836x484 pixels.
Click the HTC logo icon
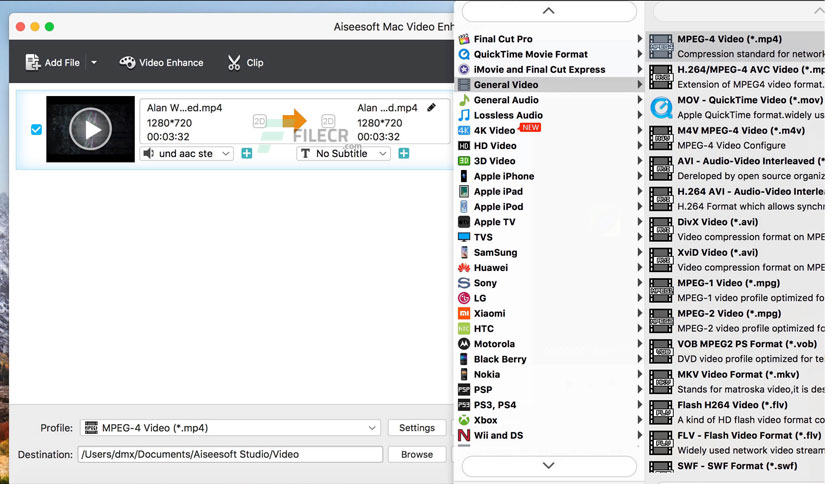(464, 328)
